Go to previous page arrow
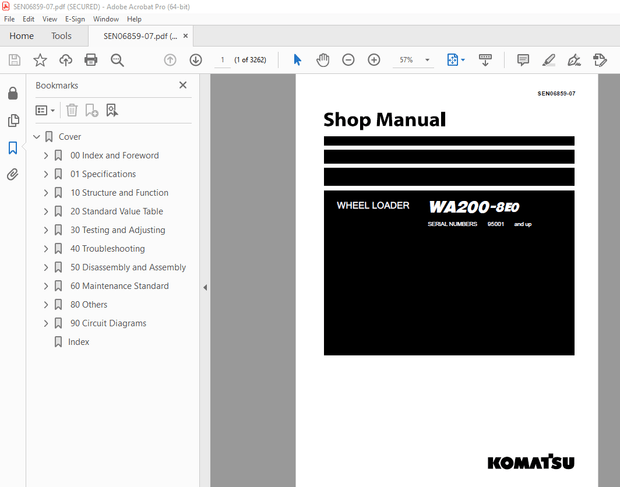This screenshot has width=620, height=487. [x=170, y=60]
